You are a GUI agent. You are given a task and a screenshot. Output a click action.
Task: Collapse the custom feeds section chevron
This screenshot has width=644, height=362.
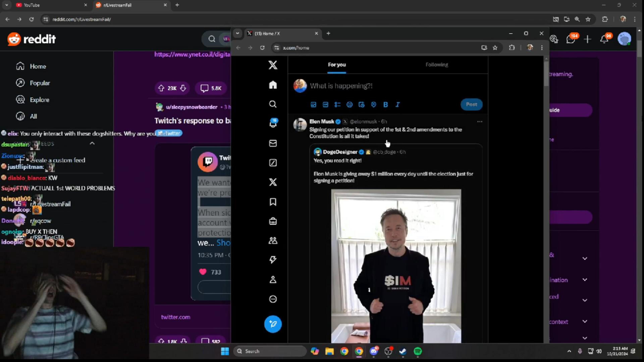tap(92, 143)
